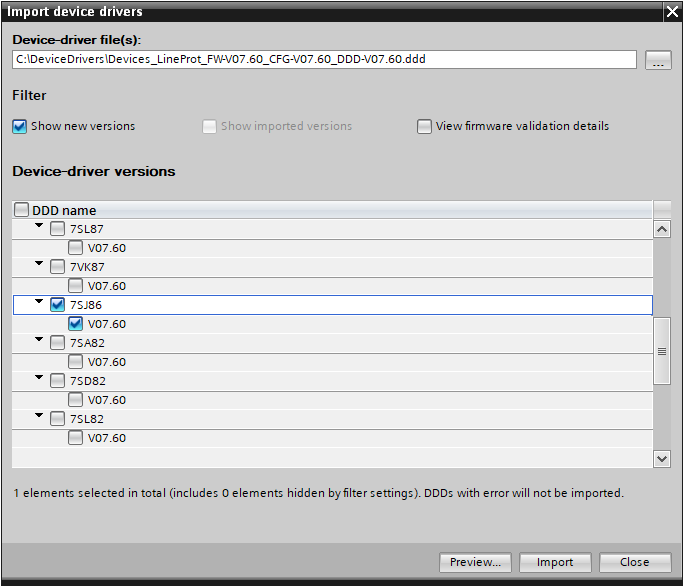Screen dimensions: 684x587
Task: Click the scroll down arrow of the list
Action: [x=662, y=459]
